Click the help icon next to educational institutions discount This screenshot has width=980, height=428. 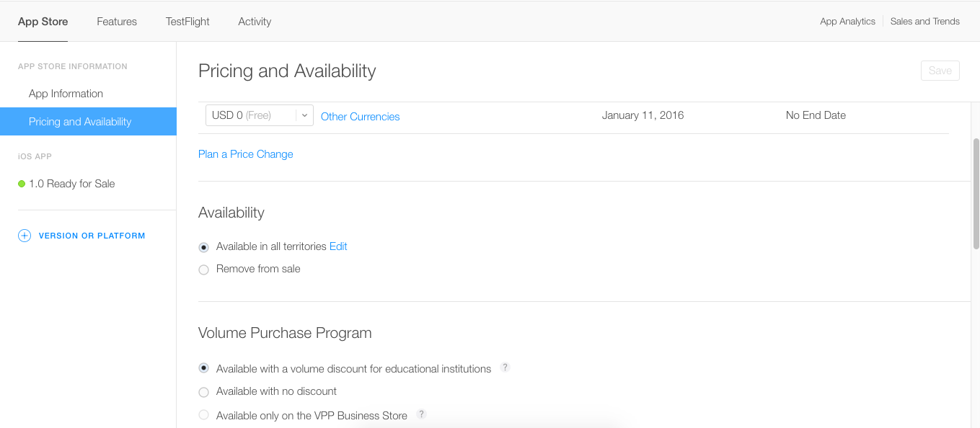(x=505, y=367)
